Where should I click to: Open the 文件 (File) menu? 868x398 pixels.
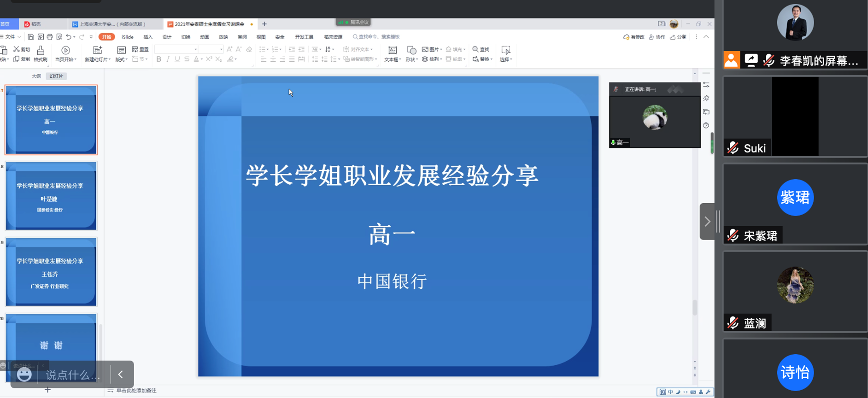(10, 37)
